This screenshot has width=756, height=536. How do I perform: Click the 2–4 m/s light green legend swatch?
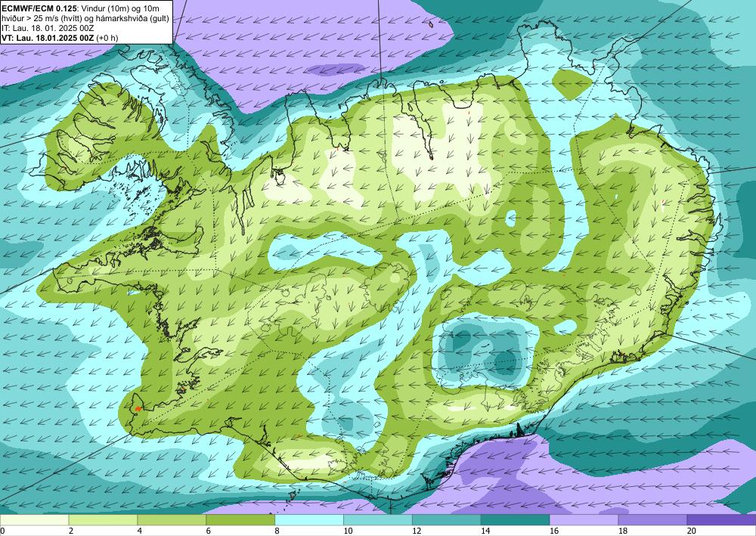103,520
